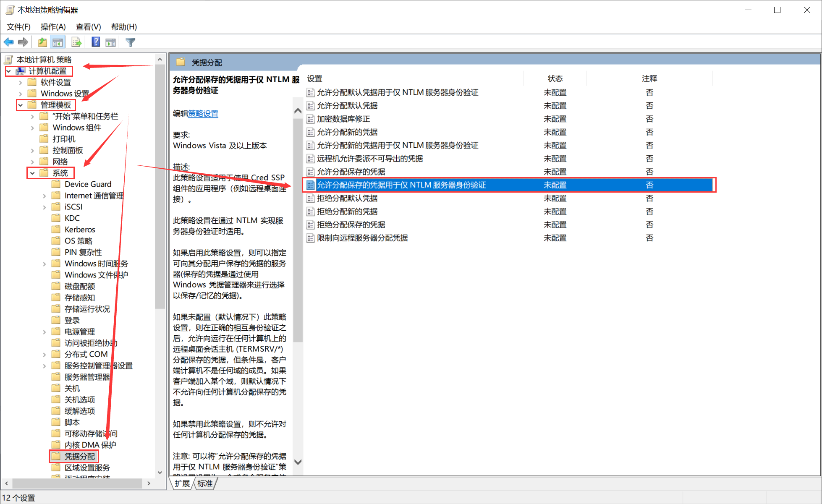
Task: Collapse the 管理模板 tree node
Action: [21, 105]
